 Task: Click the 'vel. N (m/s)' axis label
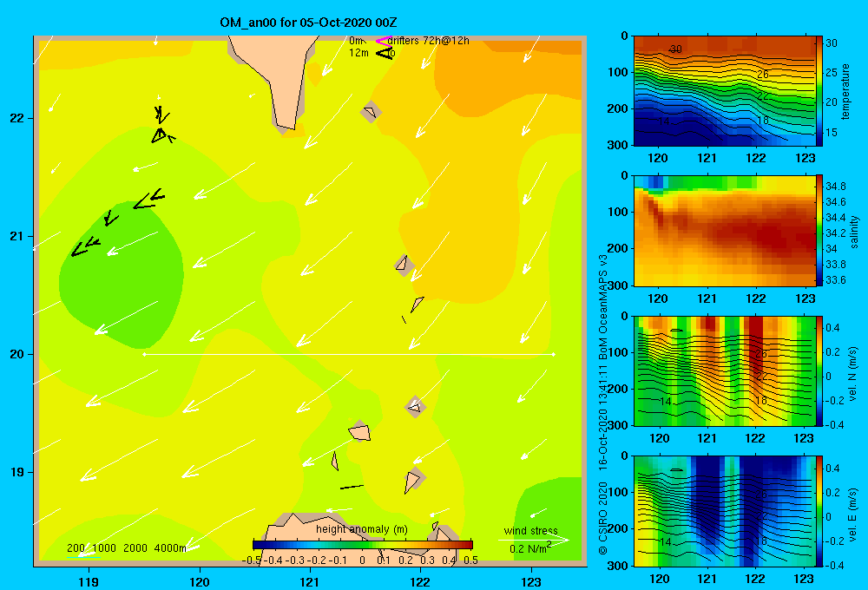coord(853,374)
